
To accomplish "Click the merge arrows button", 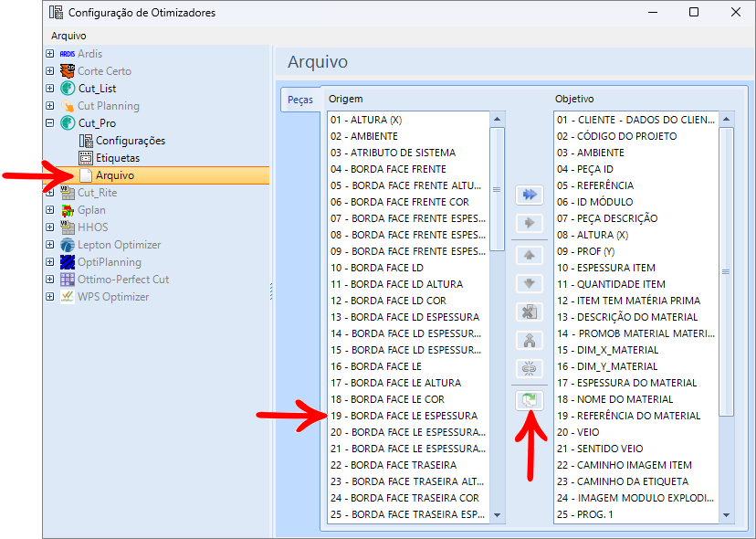I will (530, 340).
